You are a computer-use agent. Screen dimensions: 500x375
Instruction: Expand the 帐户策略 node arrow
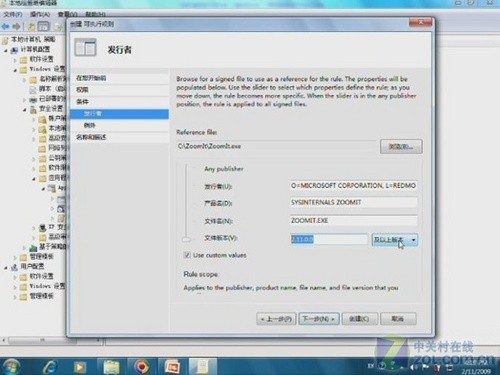click(x=34, y=119)
